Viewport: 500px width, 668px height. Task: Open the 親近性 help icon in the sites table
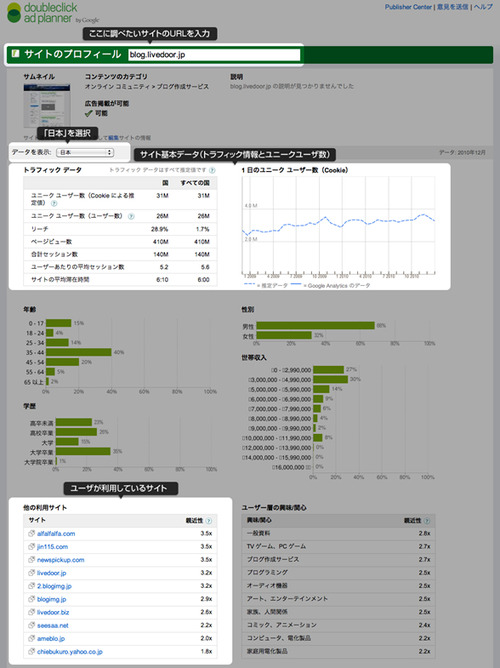pyautogui.click(x=209, y=521)
